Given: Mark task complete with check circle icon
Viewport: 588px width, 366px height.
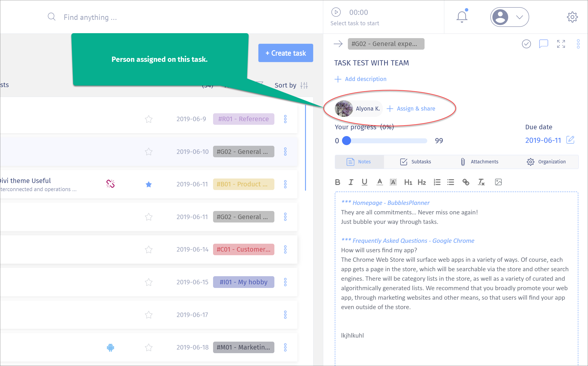Looking at the screenshot, I should [526, 44].
